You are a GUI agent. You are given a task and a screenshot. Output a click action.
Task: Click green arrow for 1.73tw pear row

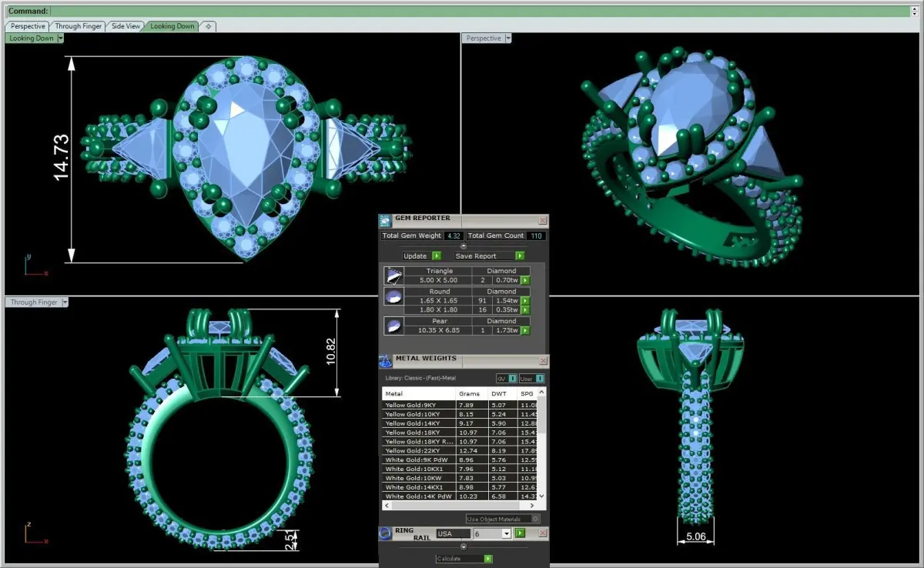pyautogui.click(x=525, y=330)
